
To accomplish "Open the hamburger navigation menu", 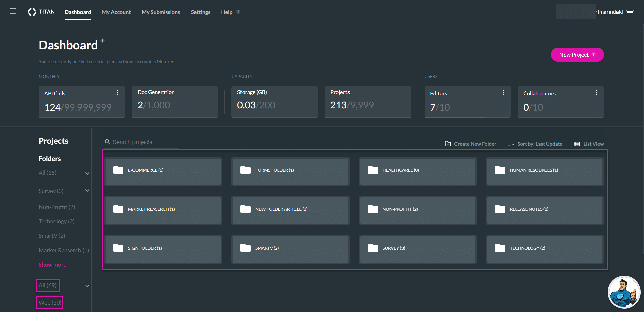I will [x=13, y=11].
